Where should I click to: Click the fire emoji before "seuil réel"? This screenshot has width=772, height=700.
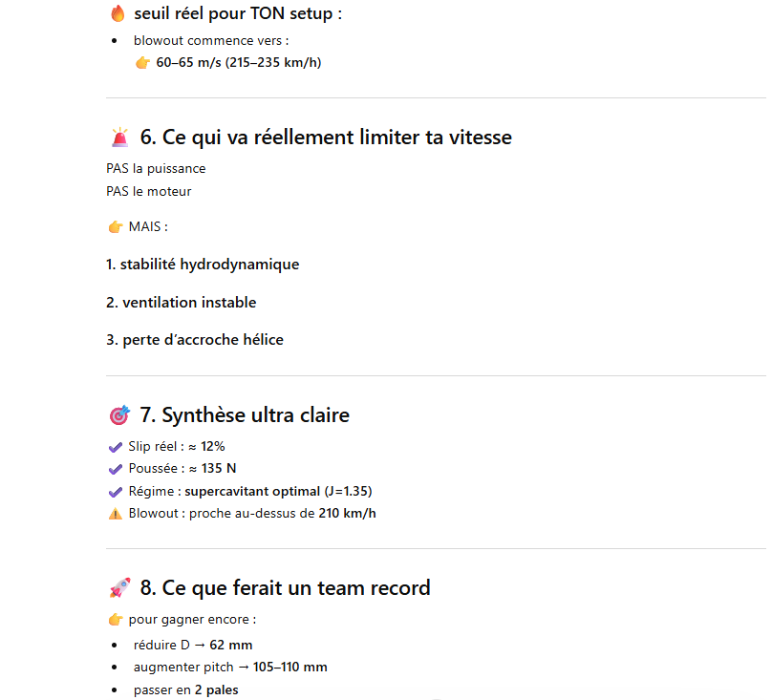coord(118,13)
